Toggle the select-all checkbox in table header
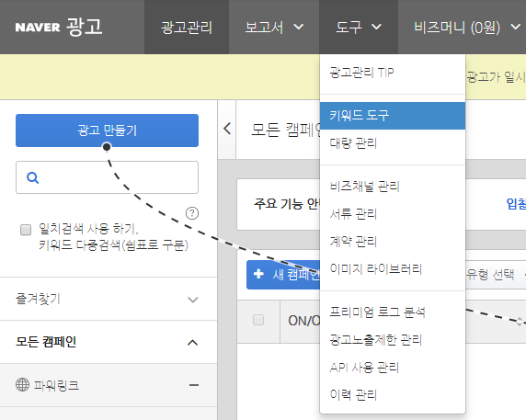Image resolution: width=526 pixels, height=420 pixels. tap(258, 320)
